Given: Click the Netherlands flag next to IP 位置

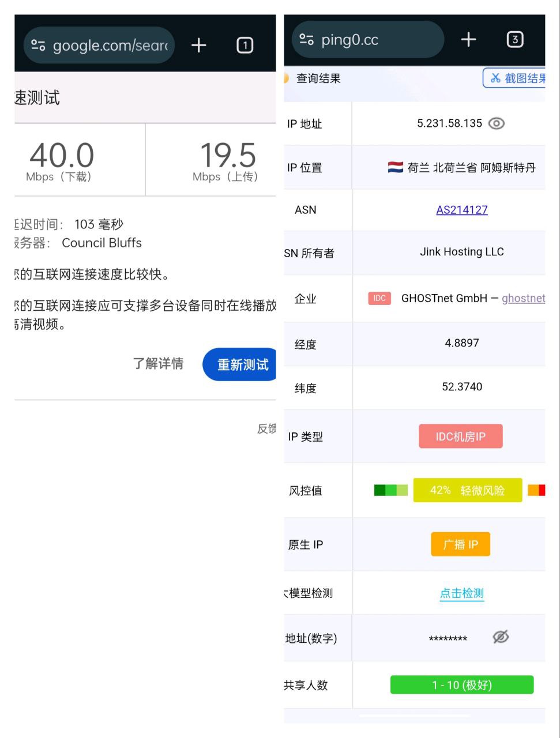Looking at the screenshot, I should click(x=394, y=167).
